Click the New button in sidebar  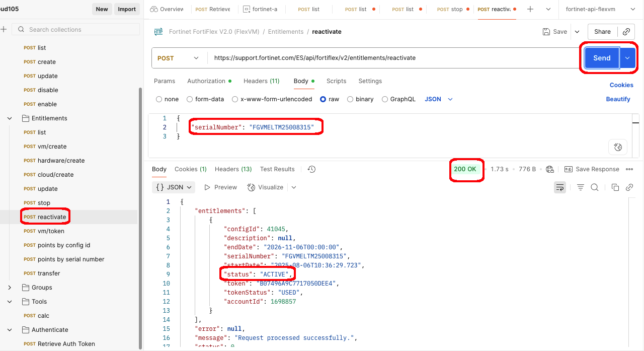[x=102, y=9]
